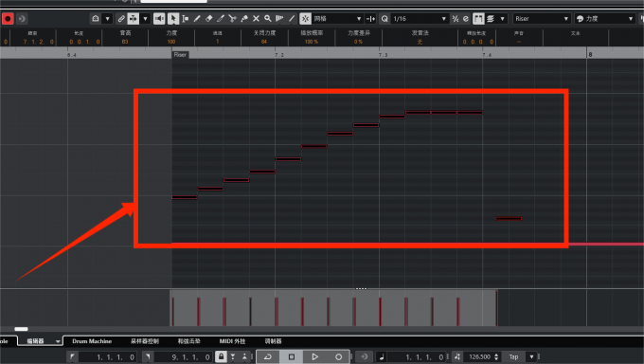Open the 1/16 quantize preset dropdown
The image size is (644, 364).
click(420, 19)
